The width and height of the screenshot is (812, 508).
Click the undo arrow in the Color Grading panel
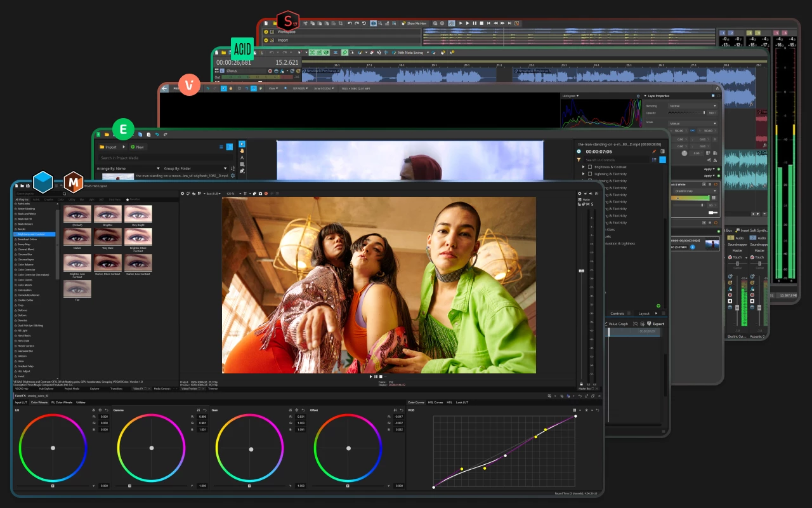[580, 396]
